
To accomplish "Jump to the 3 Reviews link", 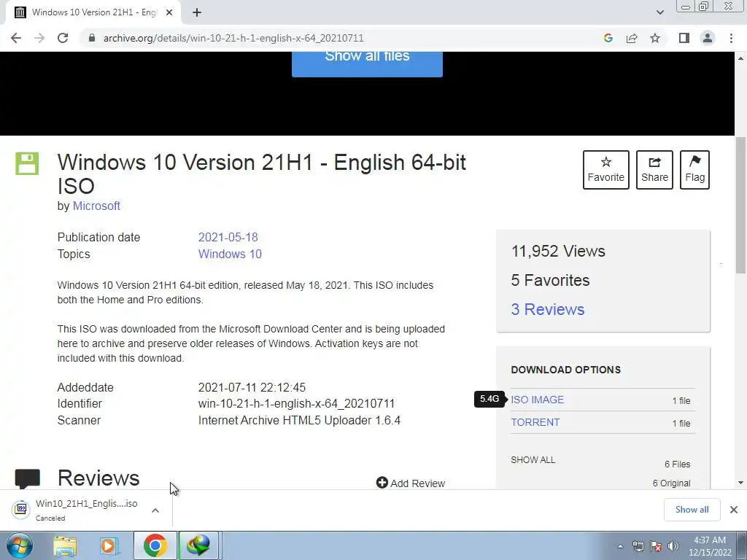I will (x=547, y=309).
